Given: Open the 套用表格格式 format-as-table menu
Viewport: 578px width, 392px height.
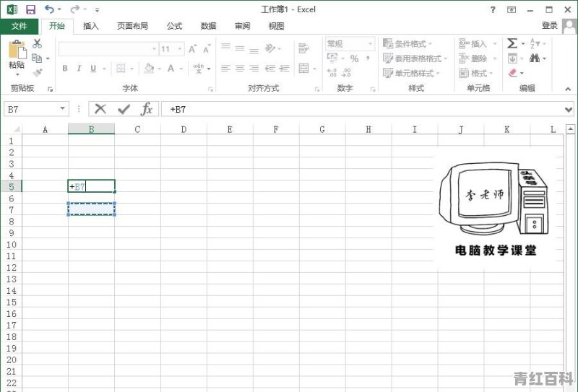Looking at the screenshot, I should [415, 58].
